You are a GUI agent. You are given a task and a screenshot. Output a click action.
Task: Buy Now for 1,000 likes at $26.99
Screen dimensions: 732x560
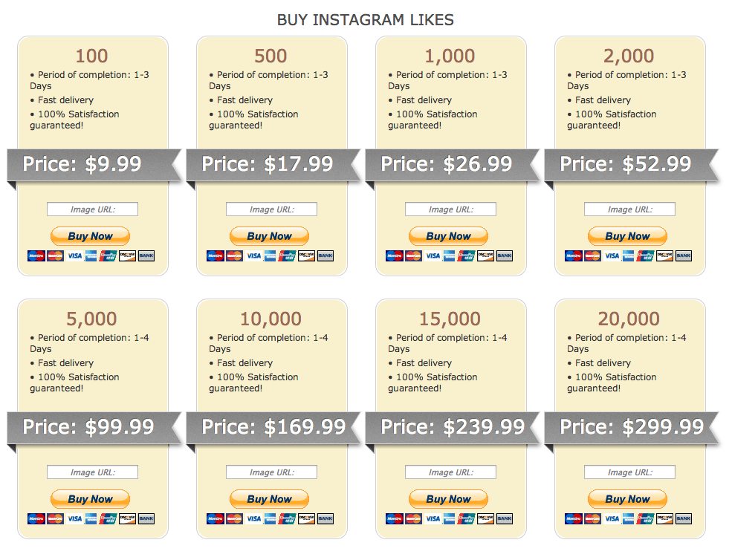448,236
